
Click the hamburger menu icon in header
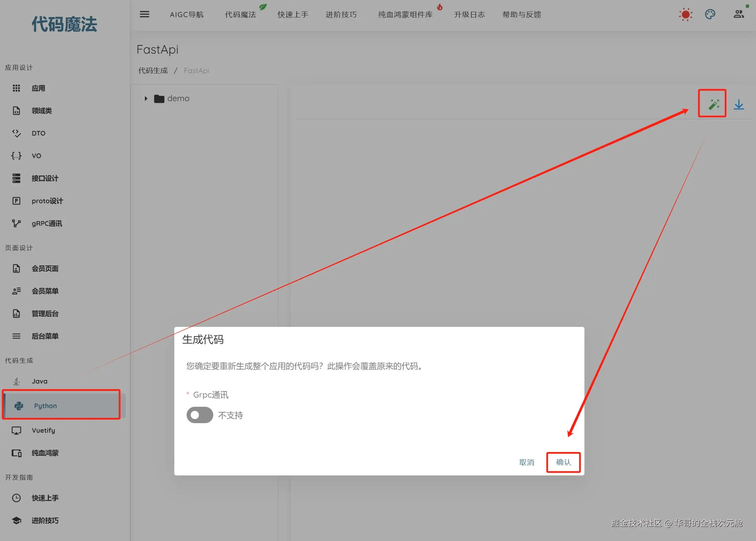[145, 14]
